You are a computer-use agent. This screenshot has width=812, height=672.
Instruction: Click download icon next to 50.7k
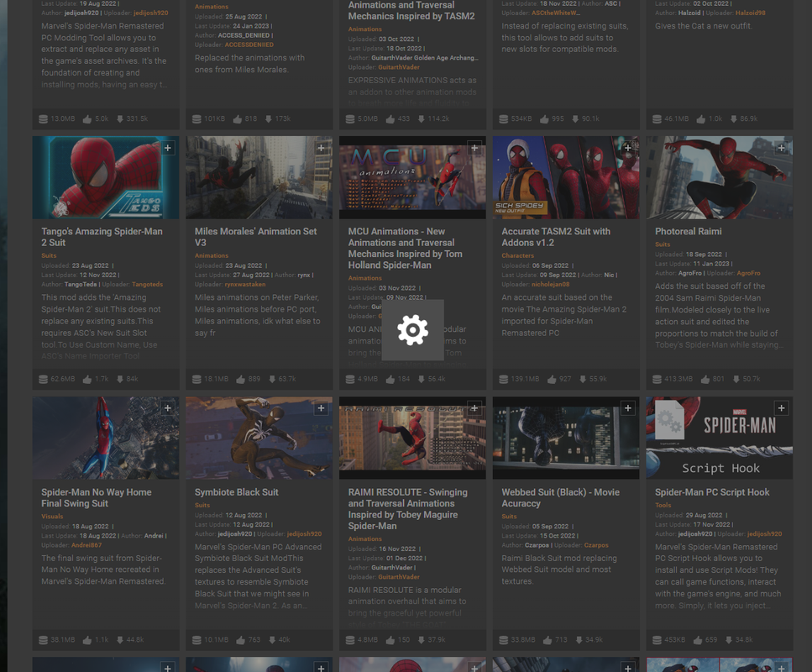[736, 380]
